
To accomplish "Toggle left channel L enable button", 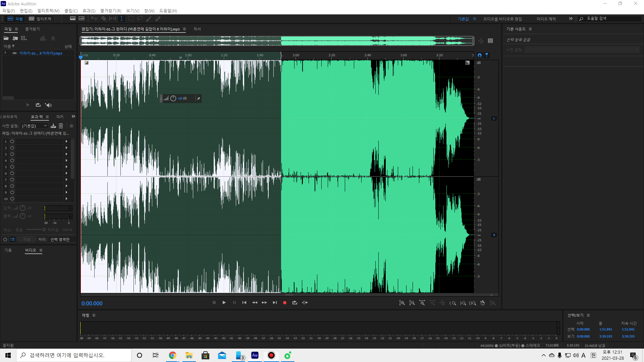I will click(494, 118).
